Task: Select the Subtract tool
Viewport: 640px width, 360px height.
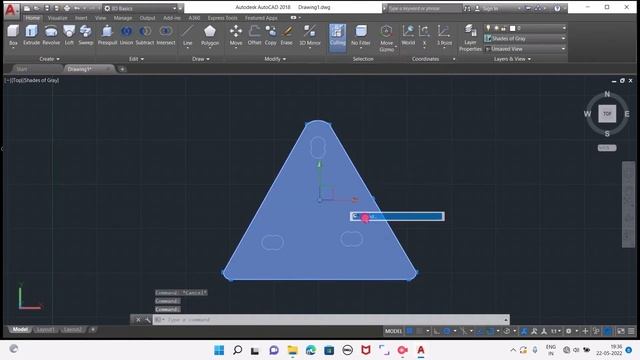Action: pyautogui.click(x=145, y=35)
